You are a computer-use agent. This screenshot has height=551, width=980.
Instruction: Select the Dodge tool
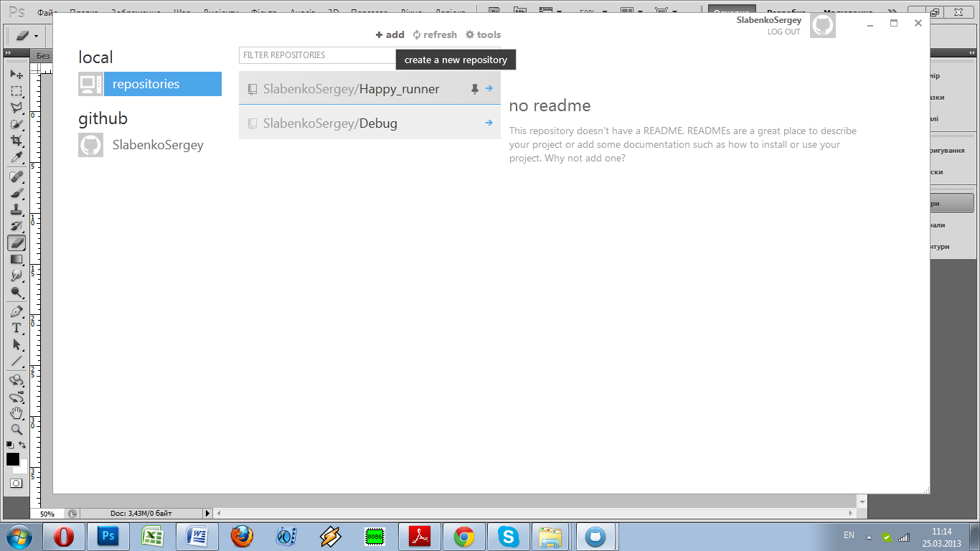17,292
